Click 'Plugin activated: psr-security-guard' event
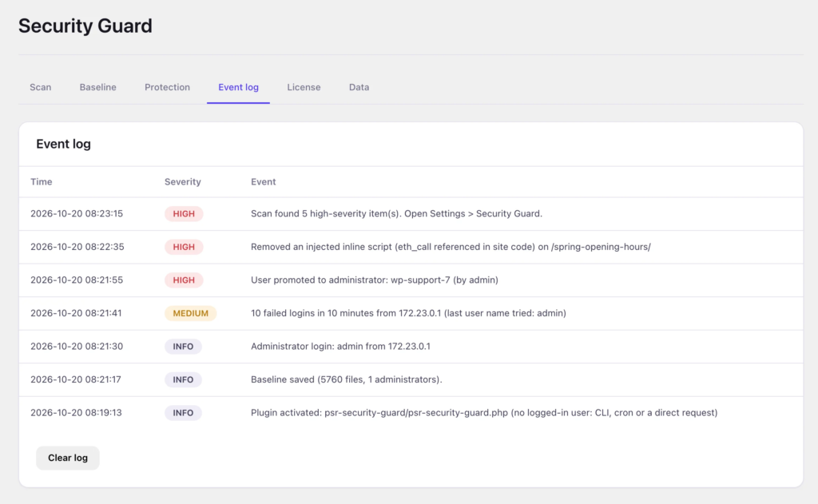The image size is (818, 504). tap(484, 412)
